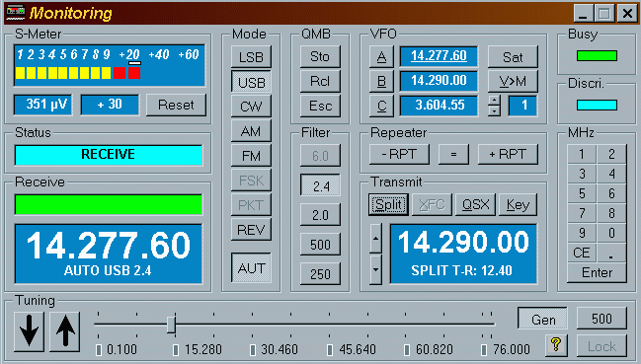The image size is (641, 364).
Task: Click MHz keypad digit 5
Action: (582, 193)
